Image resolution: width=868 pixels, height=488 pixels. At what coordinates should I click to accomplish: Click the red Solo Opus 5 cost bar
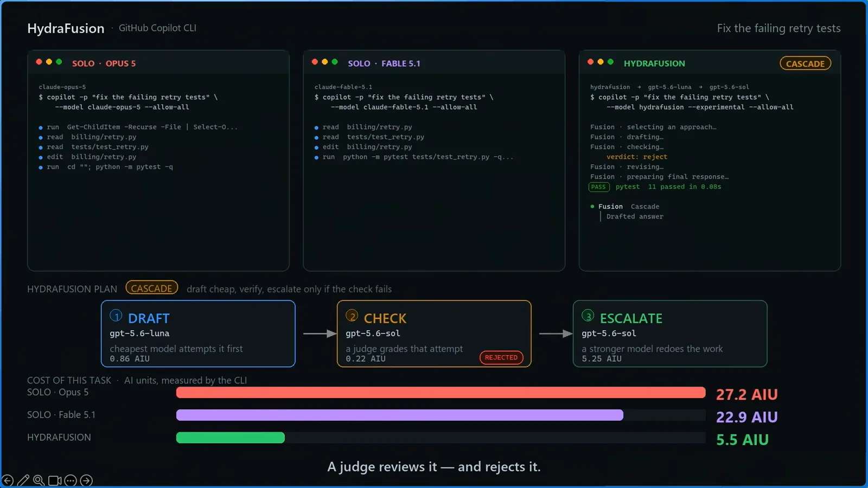tap(441, 393)
